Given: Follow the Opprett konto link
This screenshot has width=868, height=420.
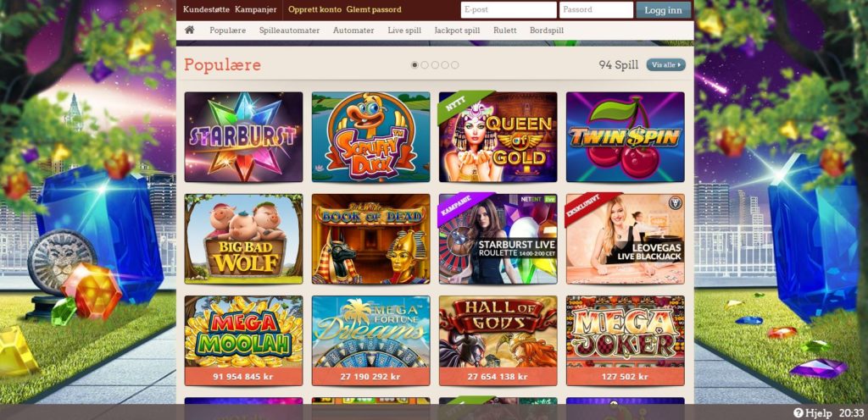Looking at the screenshot, I should point(315,9).
